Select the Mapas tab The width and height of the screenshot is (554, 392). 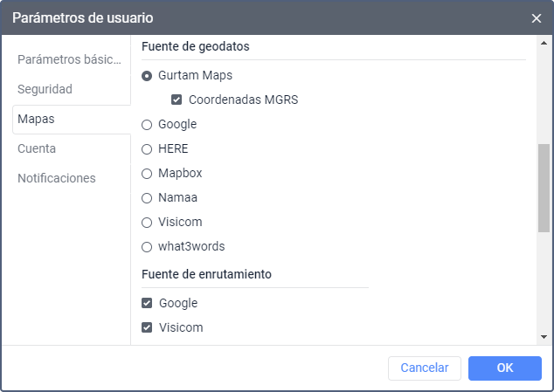click(x=36, y=119)
